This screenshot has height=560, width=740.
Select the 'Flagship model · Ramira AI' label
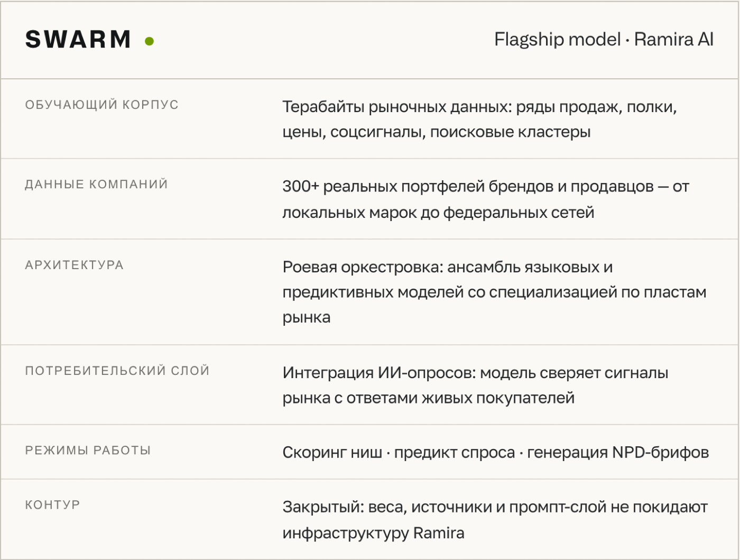pyautogui.click(x=604, y=39)
